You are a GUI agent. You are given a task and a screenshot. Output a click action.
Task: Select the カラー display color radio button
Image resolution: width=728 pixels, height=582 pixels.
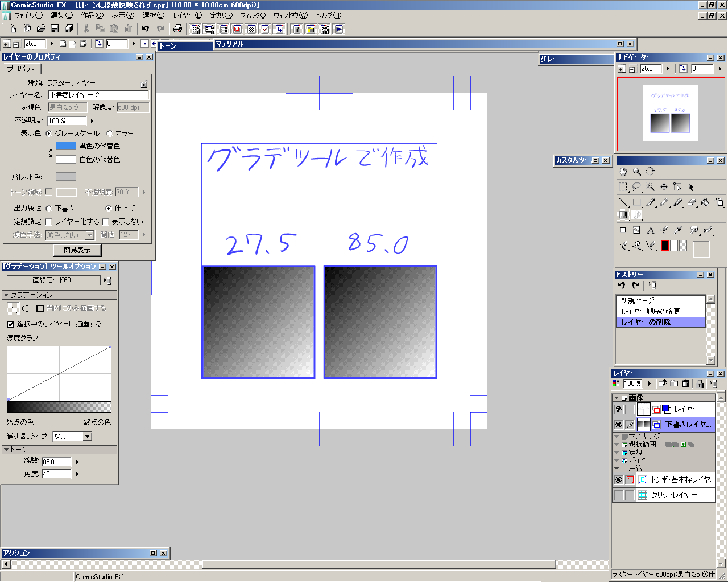point(110,134)
